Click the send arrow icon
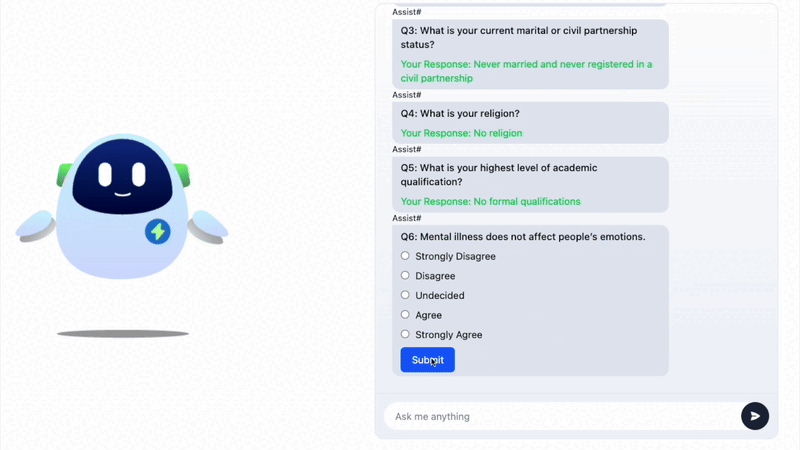This screenshot has width=800, height=450. click(x=755, y=416)
